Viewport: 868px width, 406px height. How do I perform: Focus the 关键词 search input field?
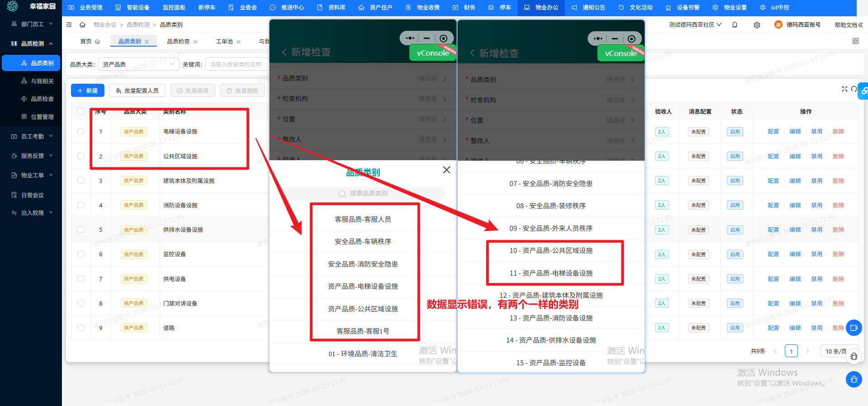236,64
